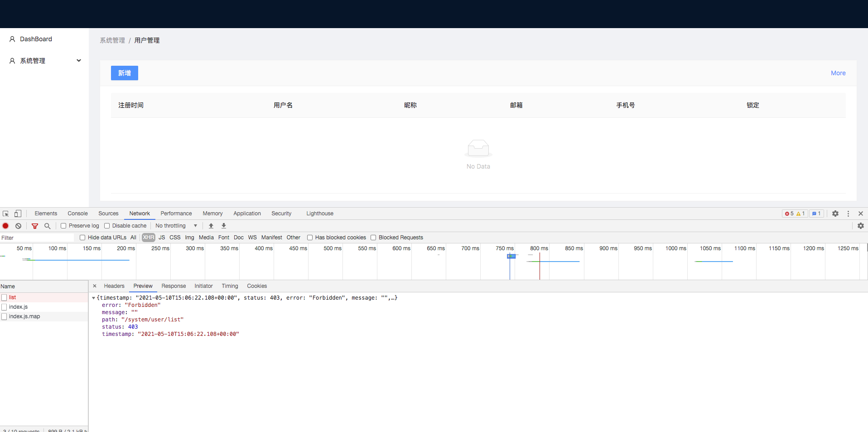
Task: Check Has blocked cookies
Action: pyautogui.click(x=310, y=238)
